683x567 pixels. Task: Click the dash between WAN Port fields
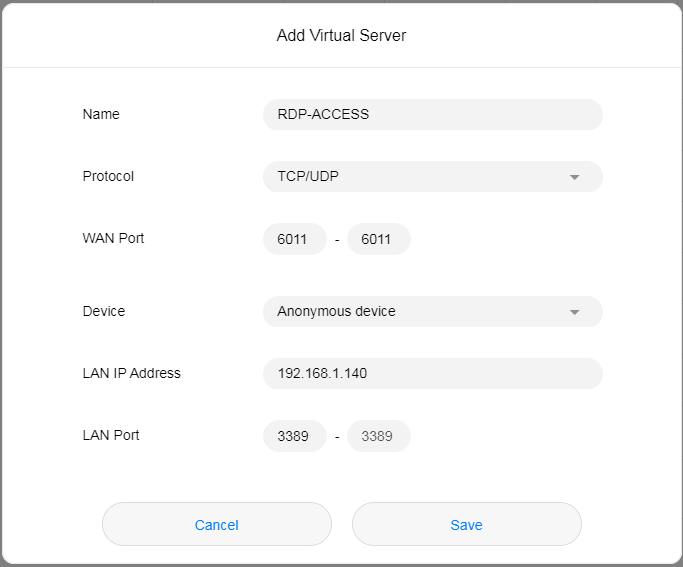[337, 240]
